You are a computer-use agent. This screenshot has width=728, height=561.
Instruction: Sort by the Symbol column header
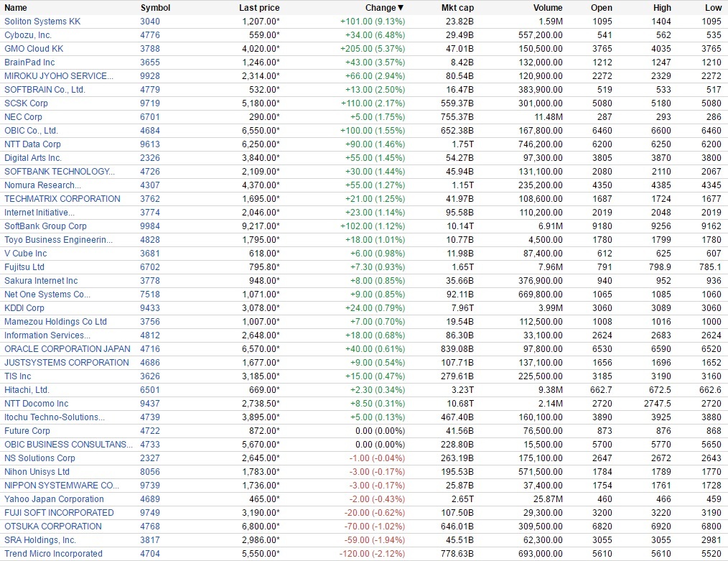pos(155,8)
